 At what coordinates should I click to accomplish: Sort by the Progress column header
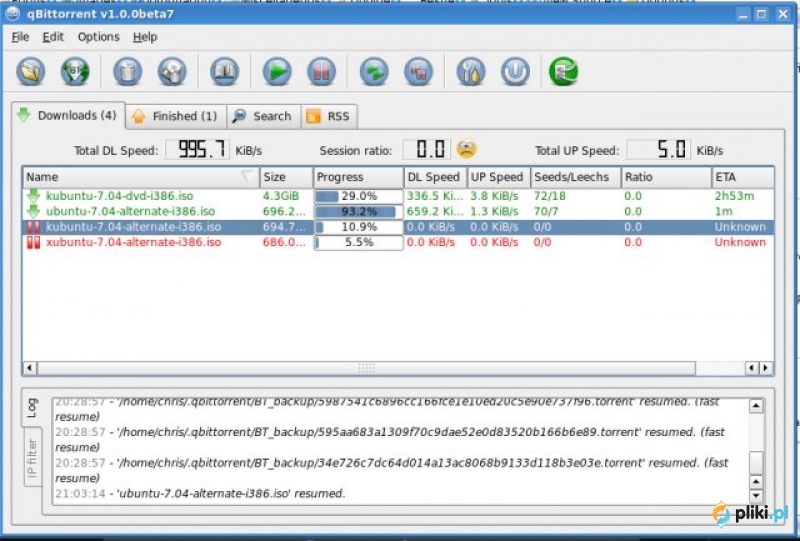tap(358, 177)
